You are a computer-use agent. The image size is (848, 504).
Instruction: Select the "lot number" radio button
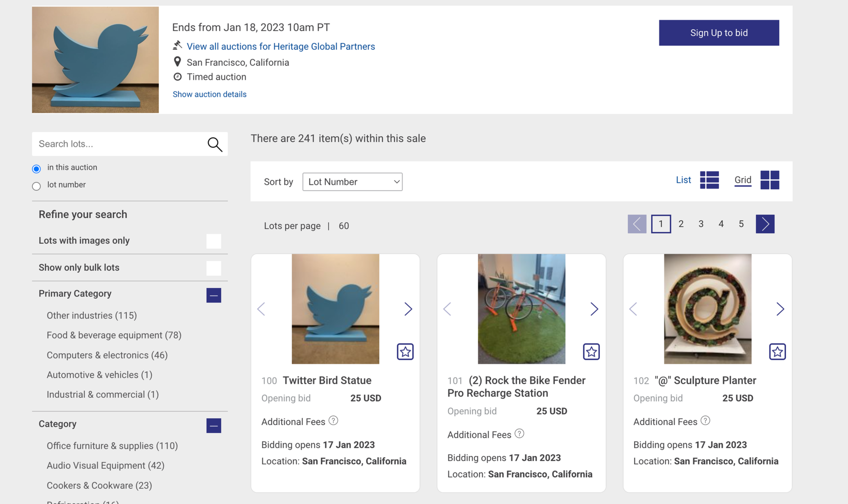pos(36,186)
